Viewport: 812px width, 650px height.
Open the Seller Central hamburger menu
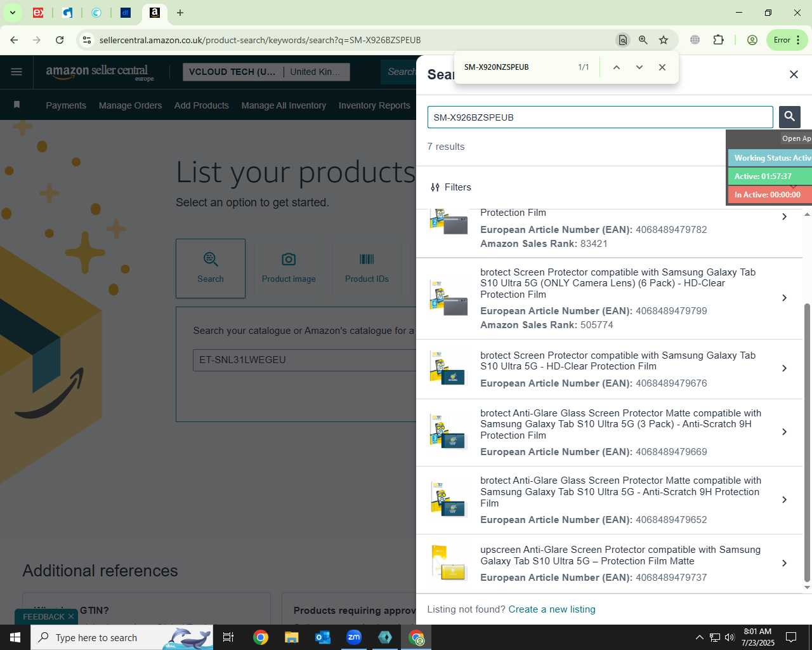[16, 72]
